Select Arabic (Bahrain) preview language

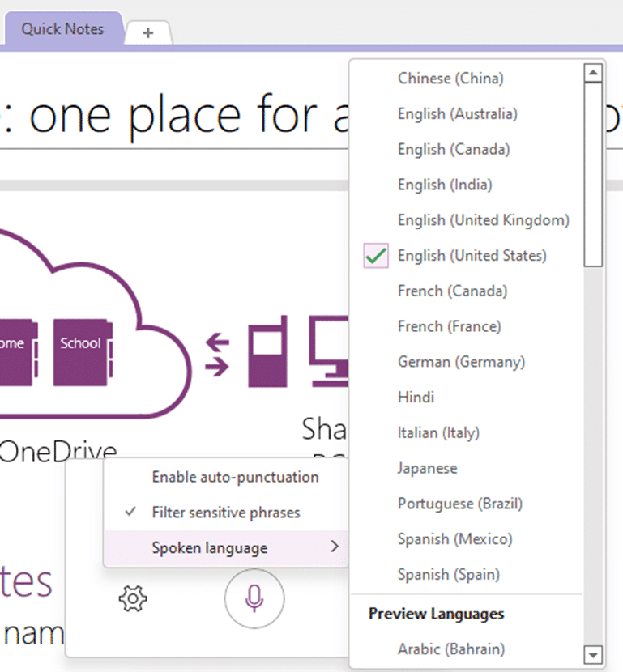coord(450,649)
